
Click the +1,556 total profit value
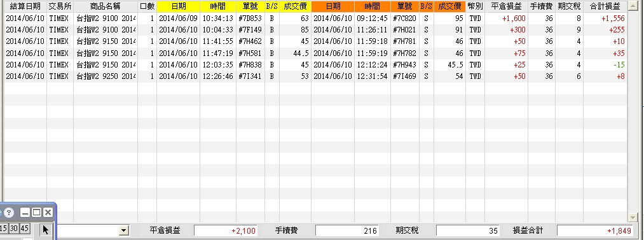pos(613,18)
